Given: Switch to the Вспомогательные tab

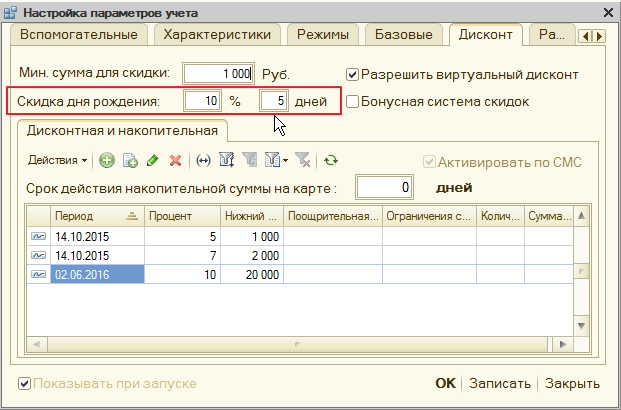Looking at the screenshot, I should (79, 34).
